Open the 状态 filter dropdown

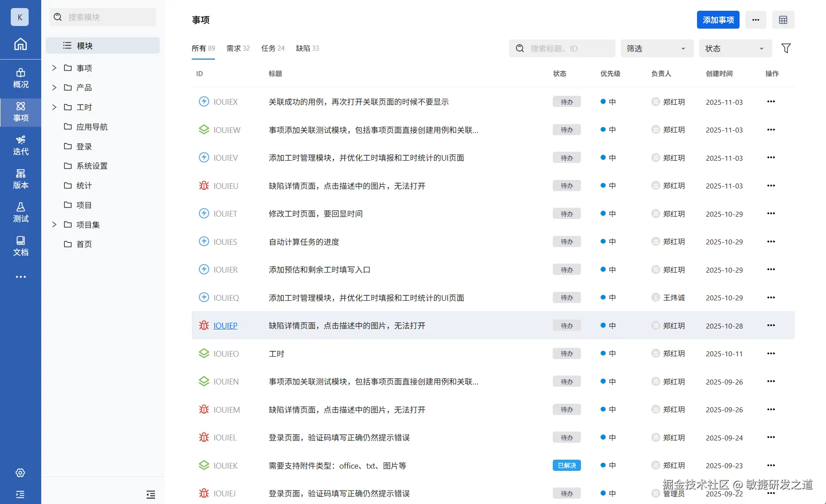point(736,48)
